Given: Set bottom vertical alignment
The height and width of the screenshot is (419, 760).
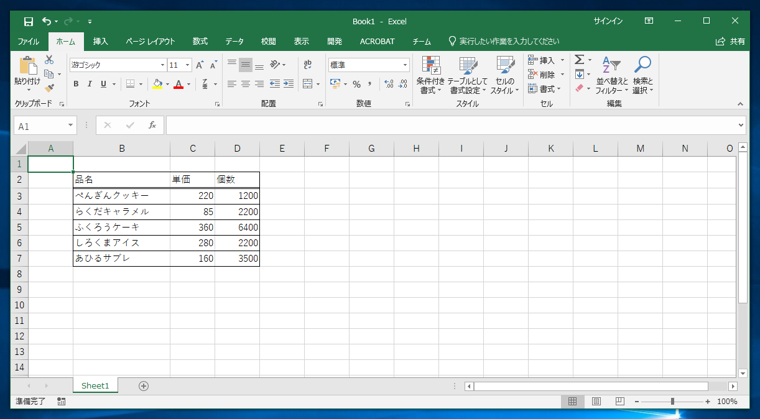Looking at the screenshot, I should pyautogui.click(x=259, y=64).
